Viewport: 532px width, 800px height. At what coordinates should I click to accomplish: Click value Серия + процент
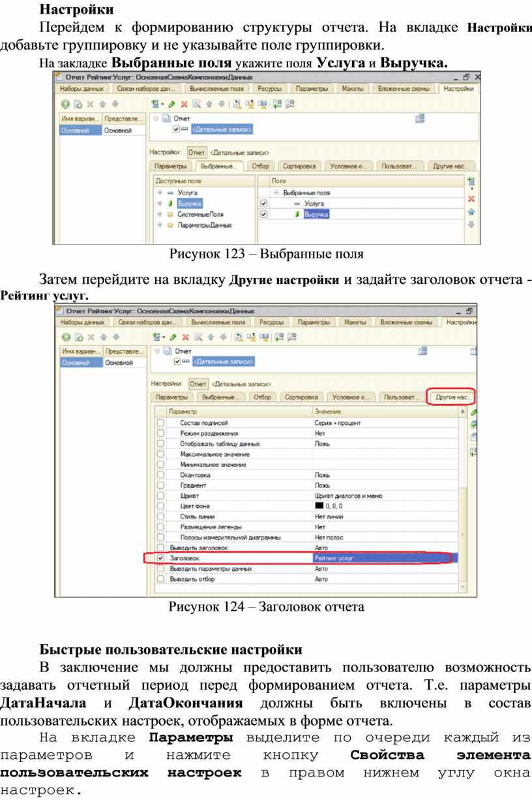coord(338,423)
